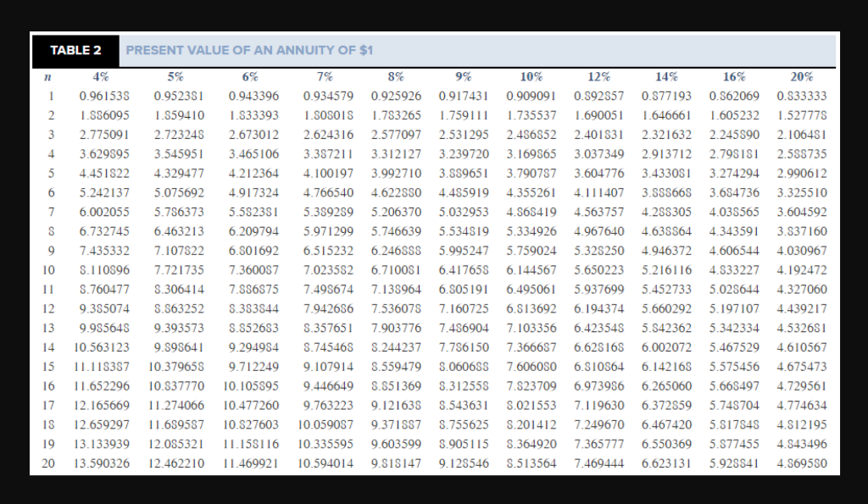Click the 8% column header
Screen dimensions: 868x504
(396, 77)
